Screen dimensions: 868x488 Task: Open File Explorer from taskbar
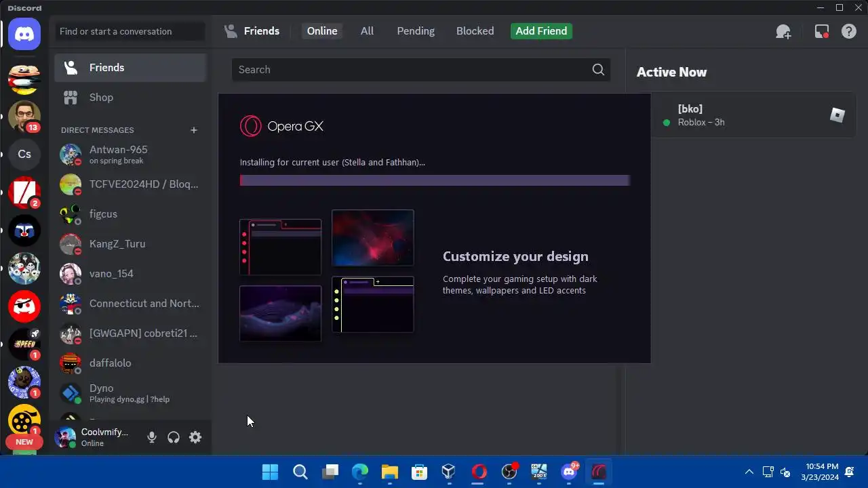click(389, 472)
